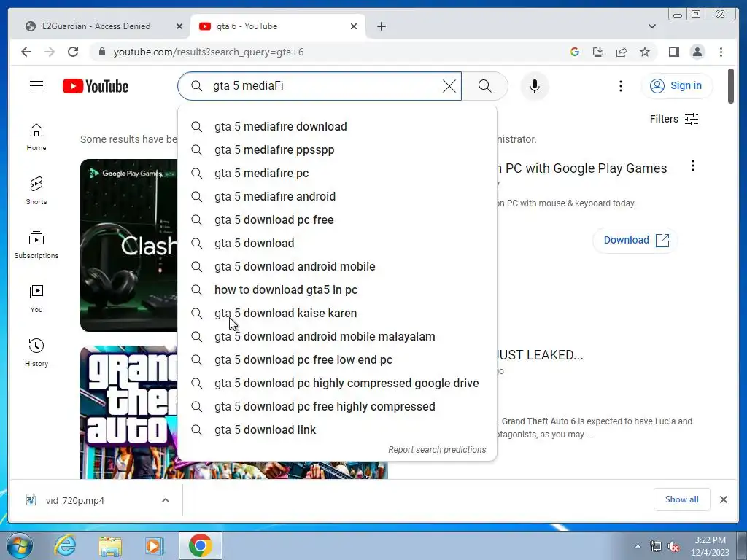Choose gta 5 download pc free highly compressed
Image resolution: width=747 pixels, height=560 pixels.
pyautogui.click(x=337, y=406)
